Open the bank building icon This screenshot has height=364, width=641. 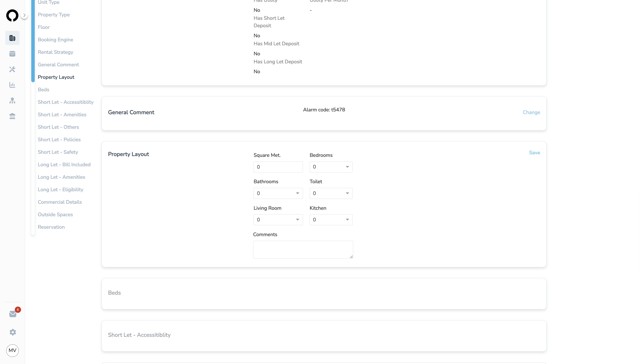click(12, 116)
